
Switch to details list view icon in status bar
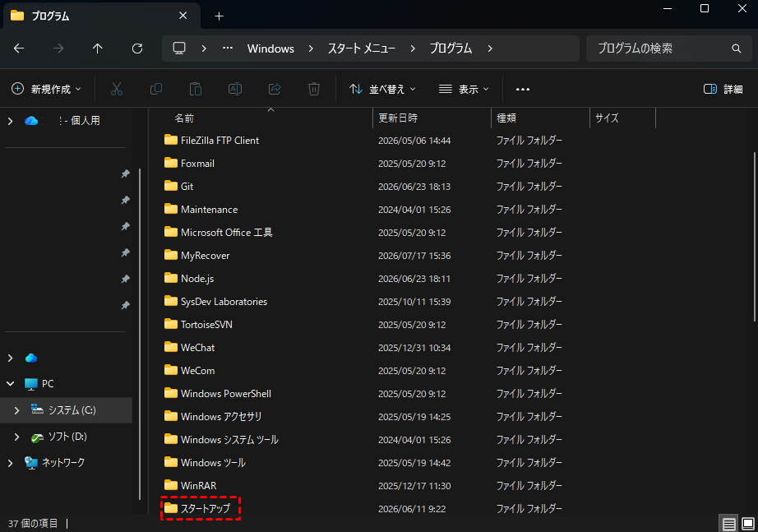(x=729, y=523)
